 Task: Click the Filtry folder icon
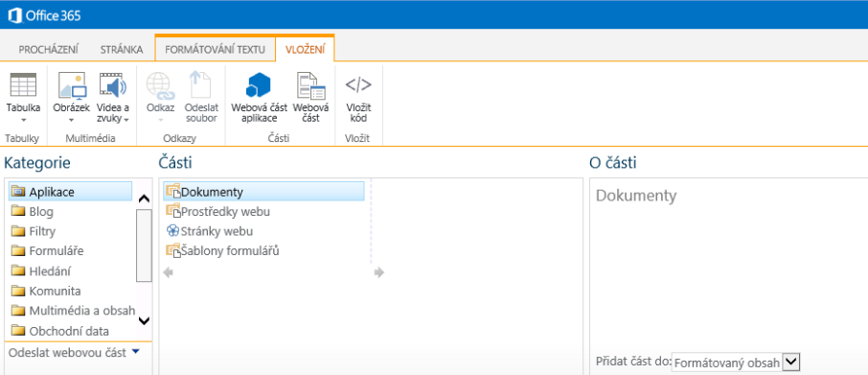pyautogui.click(x=19, y=231)
